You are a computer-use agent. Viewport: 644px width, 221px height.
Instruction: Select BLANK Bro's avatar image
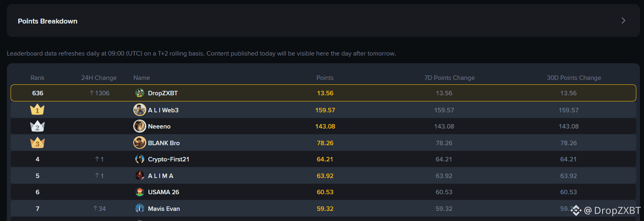click(x=140, y=143)
